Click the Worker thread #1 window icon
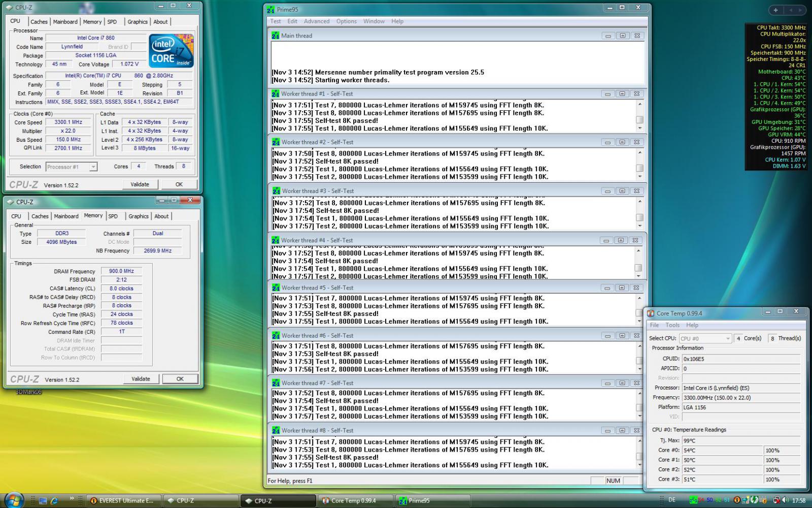The width and height of the screenshot is (812, 508). (275, 93)
